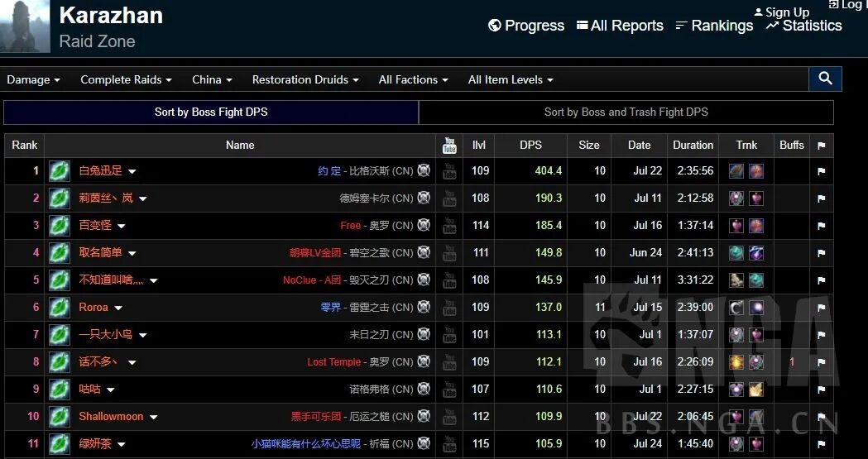Click the Sign Up link
This screenshot has height=459, width=868.
click(x=782, y=12)
